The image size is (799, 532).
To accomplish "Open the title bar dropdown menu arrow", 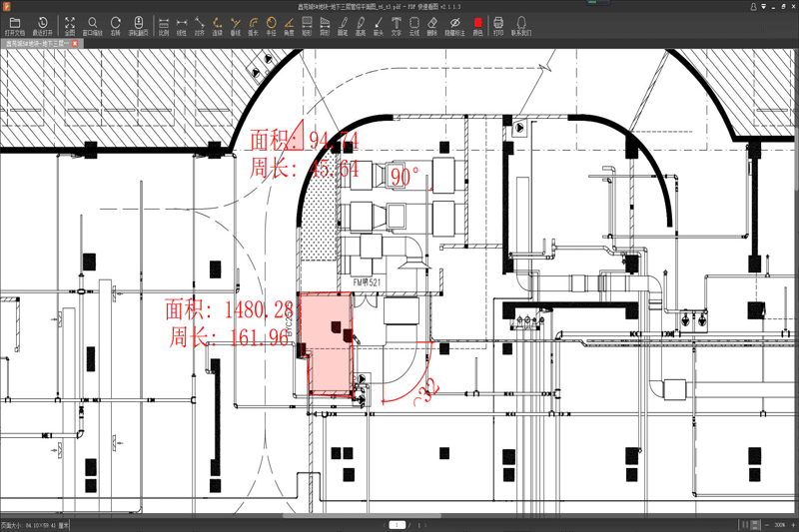I will pos(763,7).
